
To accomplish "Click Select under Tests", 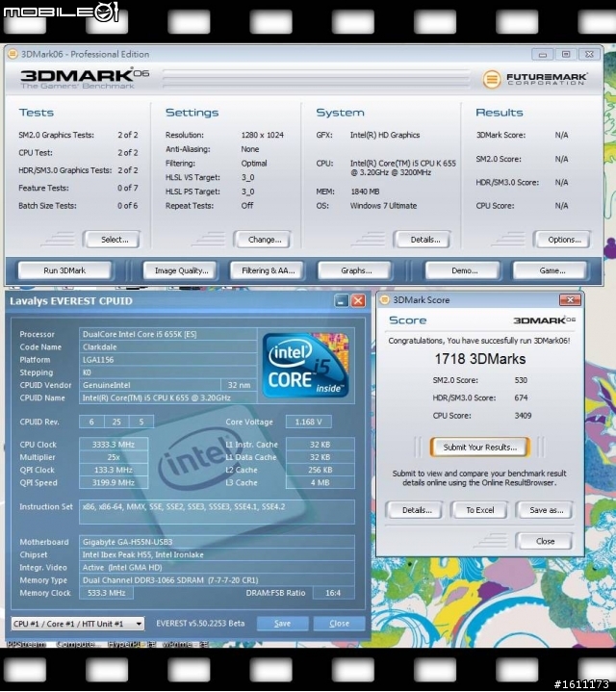I will (114, 240).
